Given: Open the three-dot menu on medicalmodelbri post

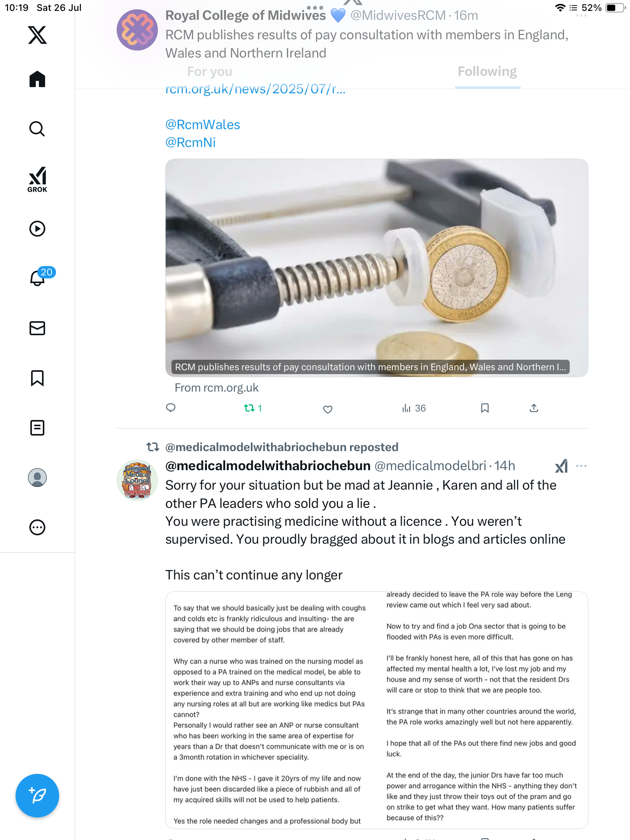Looking at the screenshot, I should point(581,466).
